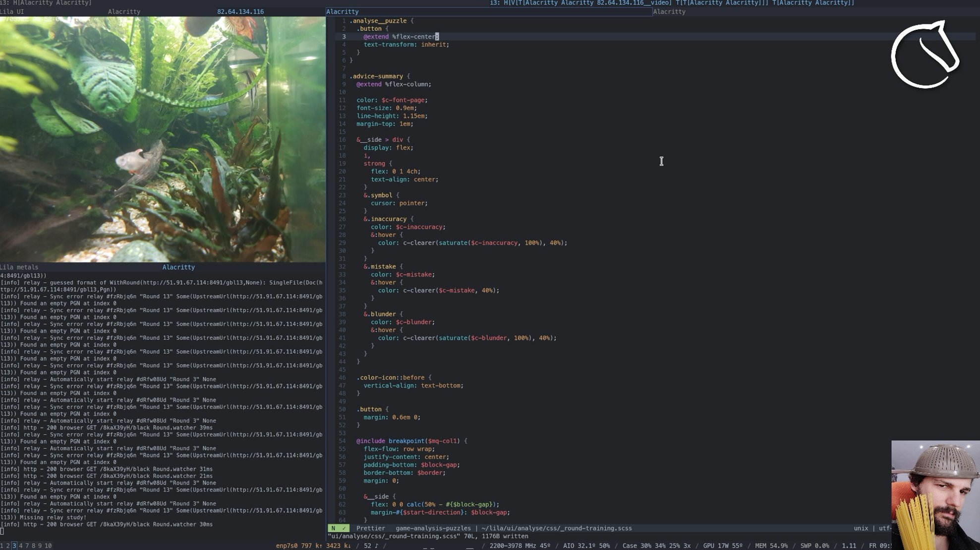Click the AIO 32.1° cooler status block
Image resolution: width=980 pixels, height=550 pixels.
586,546
